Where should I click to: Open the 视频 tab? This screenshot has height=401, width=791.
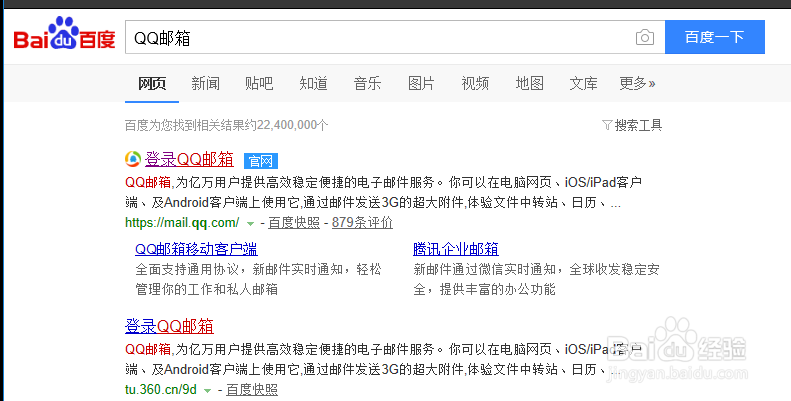click(x=475, y=83)
